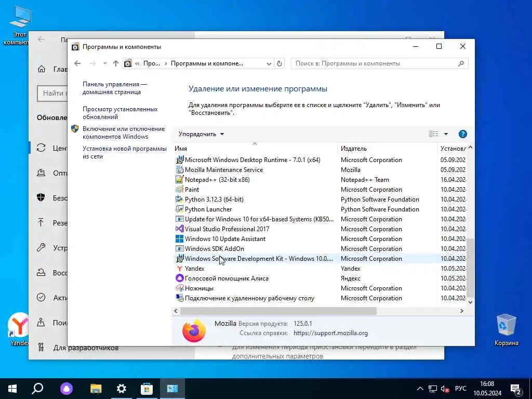Expand the address bar history dropdown

pyautogui.click(x=269, y=63)
